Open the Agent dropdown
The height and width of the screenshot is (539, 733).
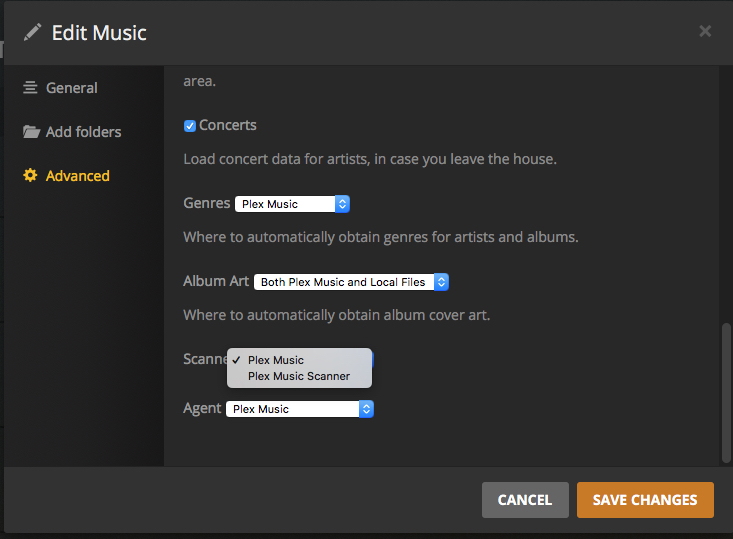click(300, 409)
